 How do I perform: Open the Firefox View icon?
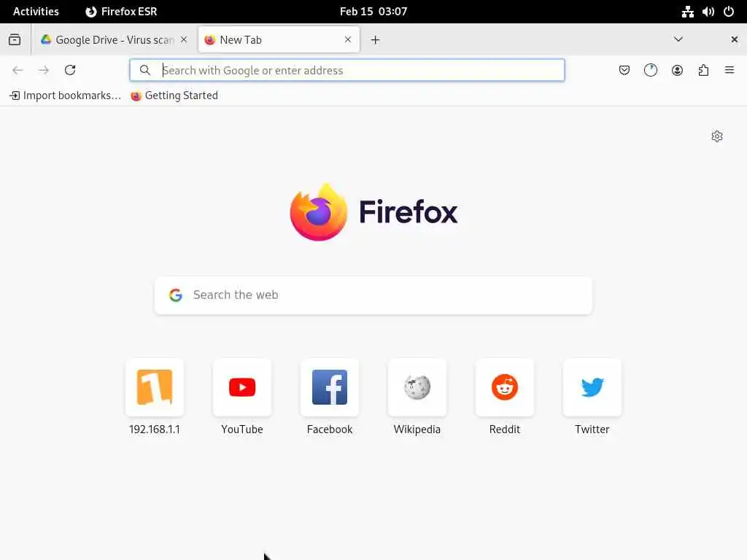pos(15,39)
